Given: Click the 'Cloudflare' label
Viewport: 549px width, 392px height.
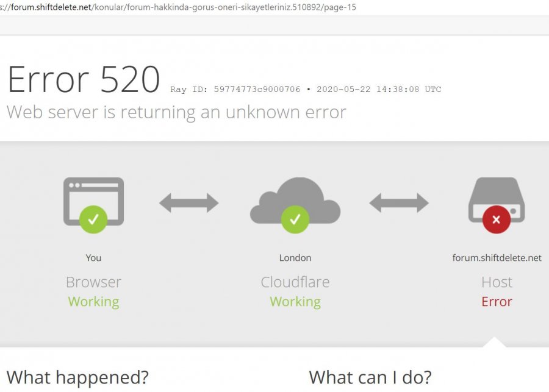Looking at the screenshot, I should (295, 282).
